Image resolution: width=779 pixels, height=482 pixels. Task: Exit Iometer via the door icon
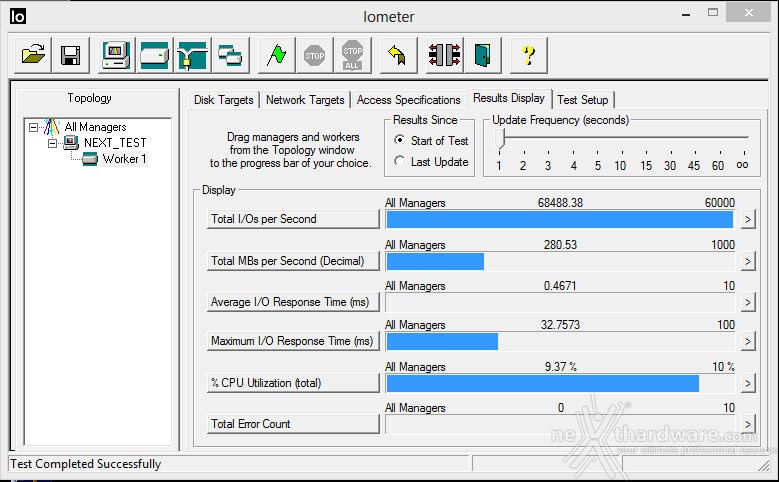482,55
